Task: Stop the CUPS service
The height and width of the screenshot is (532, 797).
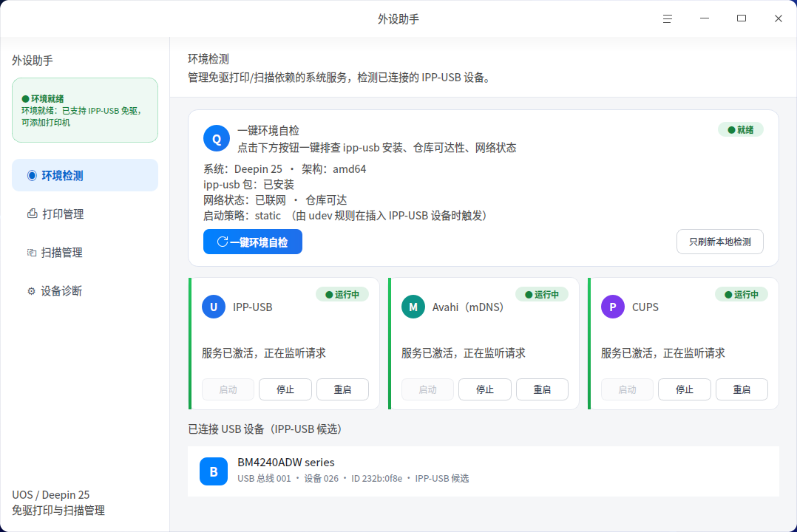Action: pyautogui.click(x=684, y=389)
